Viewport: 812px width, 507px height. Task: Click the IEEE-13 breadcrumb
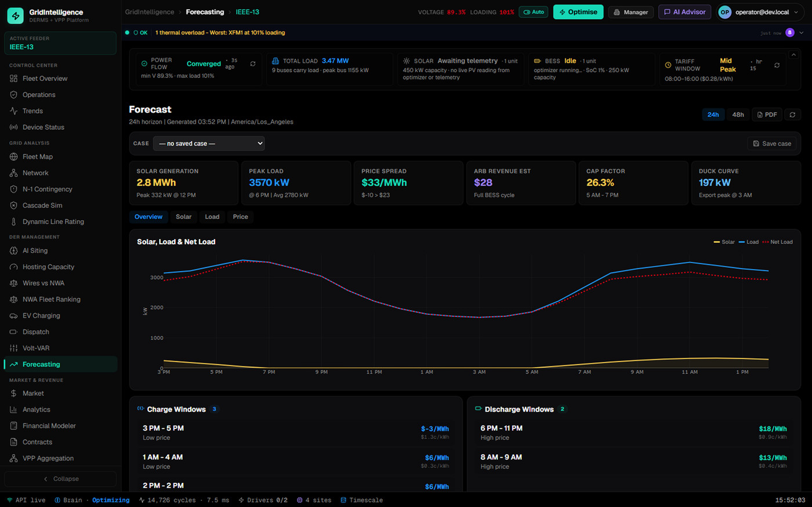click(247, 12)
